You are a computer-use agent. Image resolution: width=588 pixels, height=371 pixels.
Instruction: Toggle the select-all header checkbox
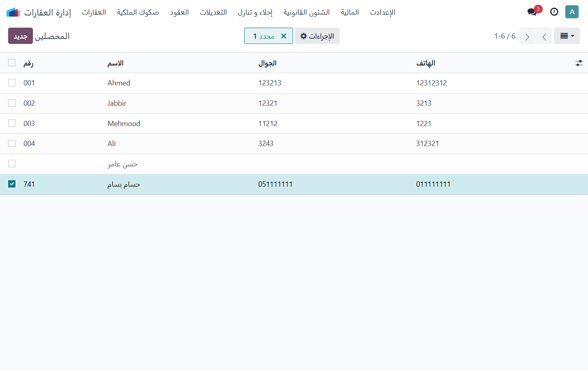point(12,63)
